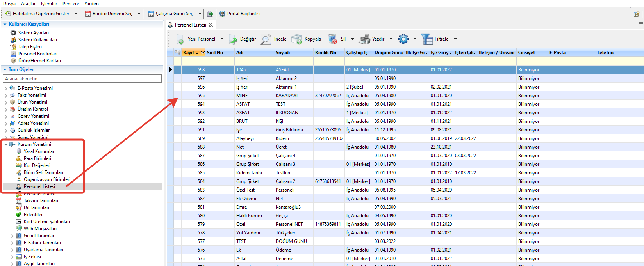
Task: Click the Sil delete icon
Action: click(333, 39)
